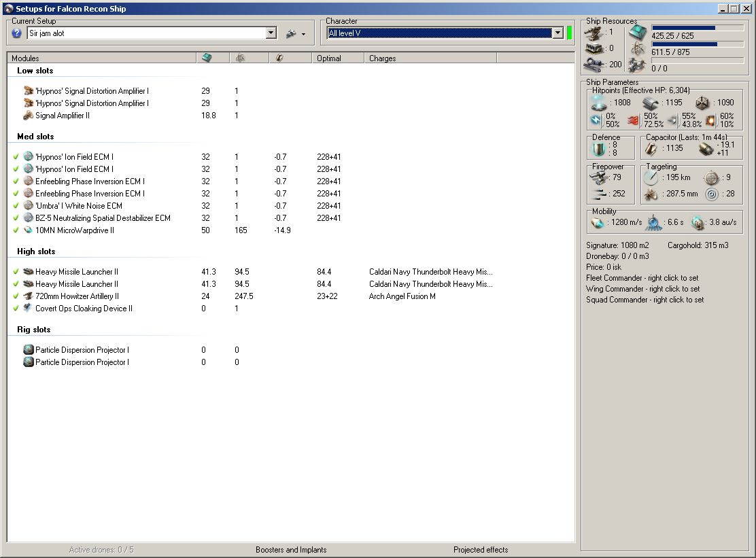Toggle first 'Hypnos' Ion Field ECM I active
756x558 pixels.
(16, 156)
